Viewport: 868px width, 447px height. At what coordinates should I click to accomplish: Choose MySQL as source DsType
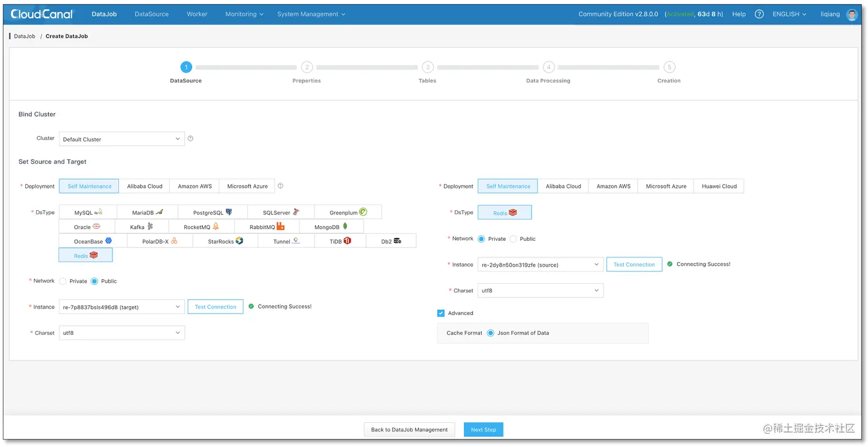click(x=88, y=212)
